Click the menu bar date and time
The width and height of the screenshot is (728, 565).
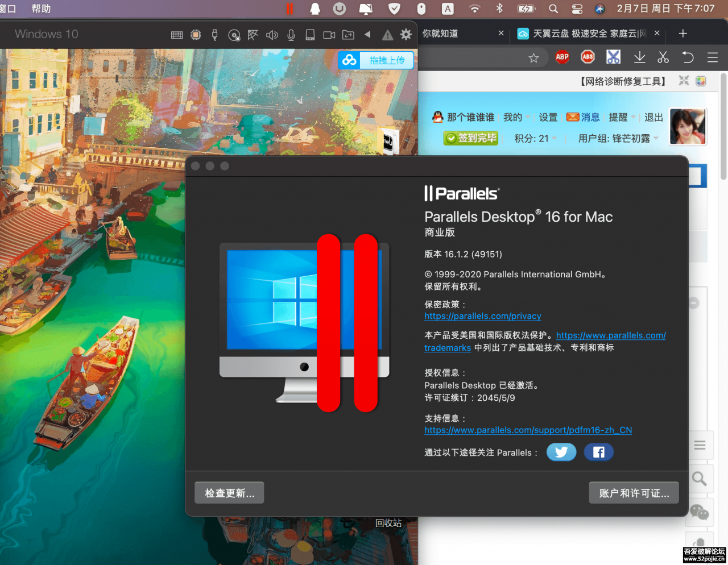[x=665, y=9]
